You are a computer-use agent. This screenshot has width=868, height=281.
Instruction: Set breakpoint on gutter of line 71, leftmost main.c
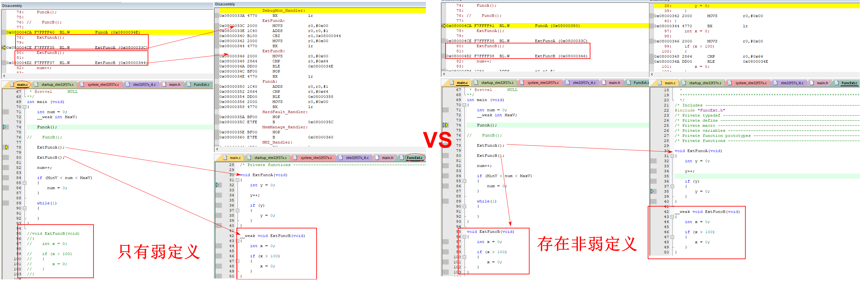coord(6,112)
